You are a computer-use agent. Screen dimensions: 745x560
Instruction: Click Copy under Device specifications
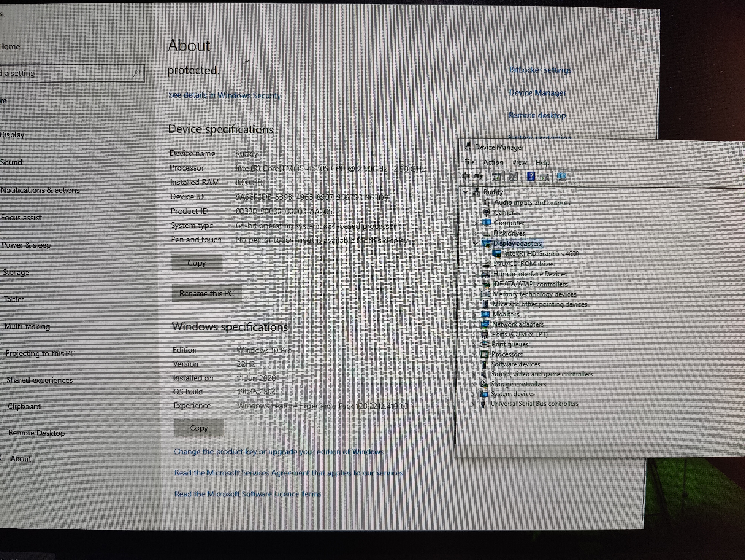[x=197, y=263]
